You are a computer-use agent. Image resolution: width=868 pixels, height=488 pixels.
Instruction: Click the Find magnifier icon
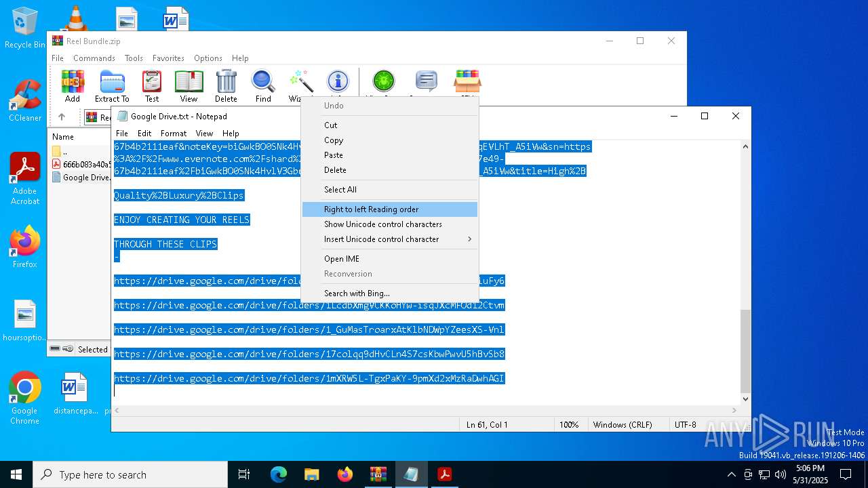[263, 86]
